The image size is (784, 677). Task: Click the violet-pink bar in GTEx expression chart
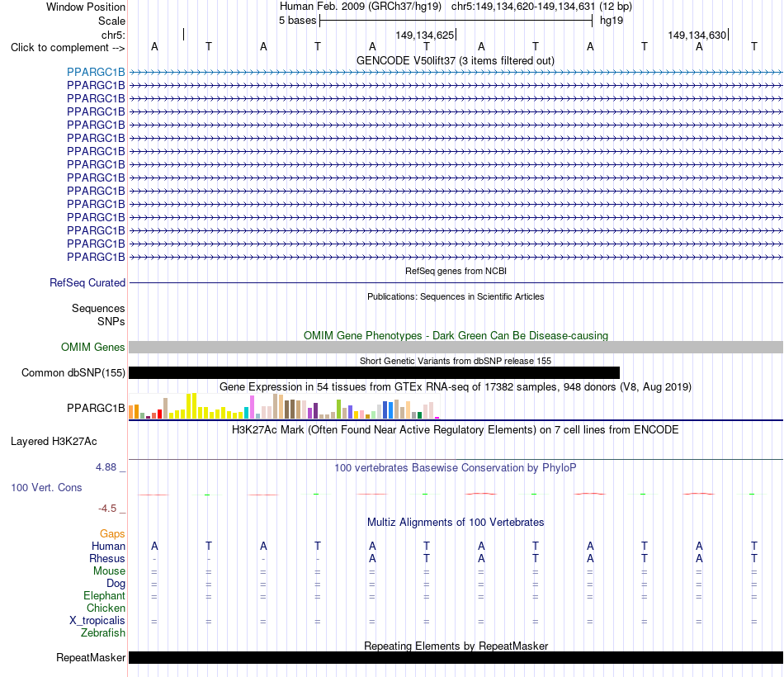[252, 407]
